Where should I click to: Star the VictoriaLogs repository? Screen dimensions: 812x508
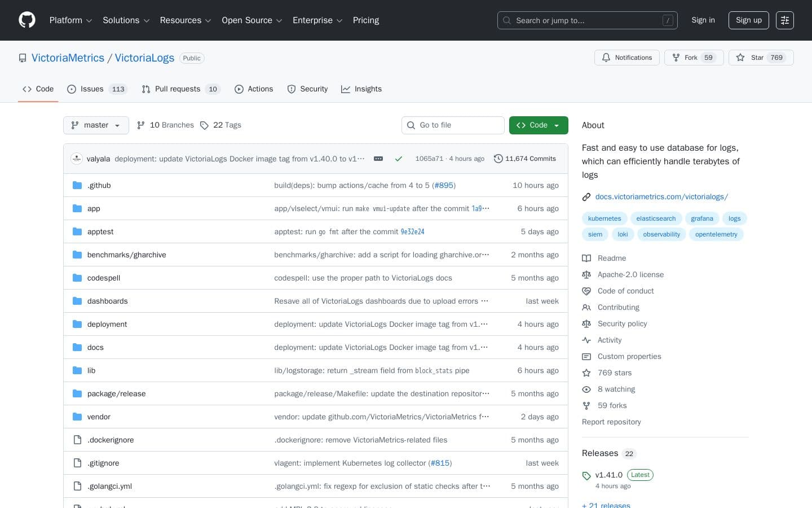click(x=757, y=58)
